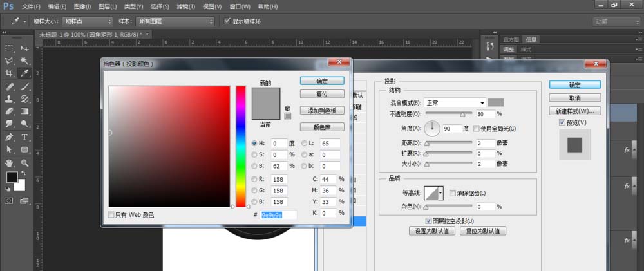Toggle 使用全局光 checkbox
This screenshot has height=271, width=644.
(477, 129)
